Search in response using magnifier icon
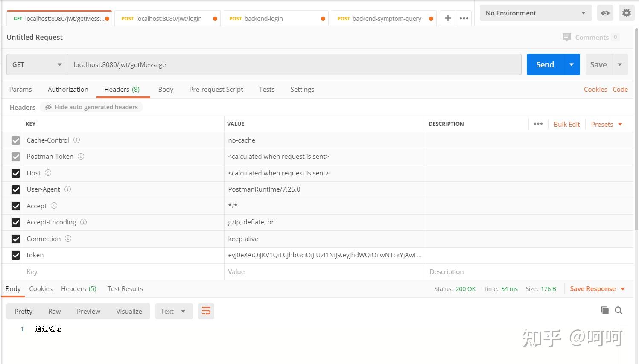The height and width of the screenshot is (364, 639). click(619, 310)
